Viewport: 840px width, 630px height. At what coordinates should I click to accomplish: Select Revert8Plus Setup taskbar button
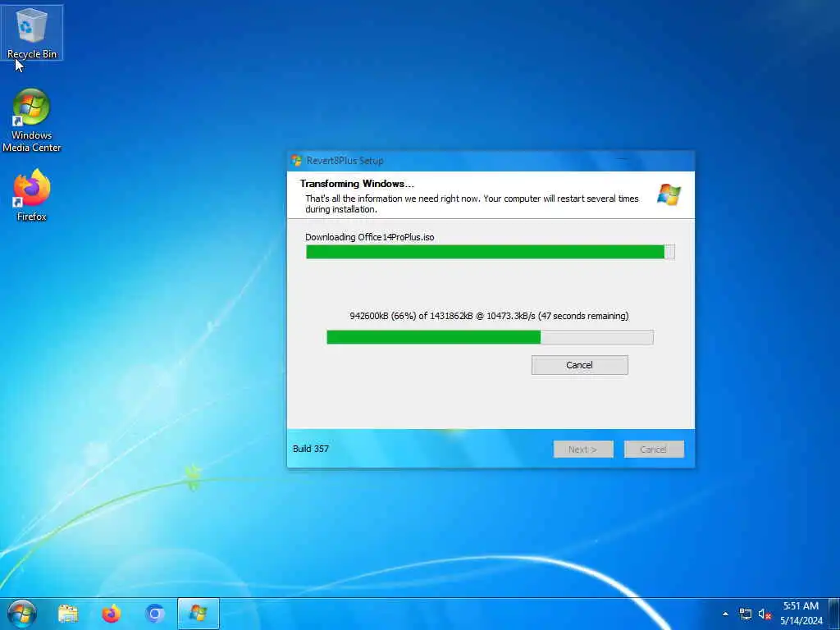click(199, 614)
